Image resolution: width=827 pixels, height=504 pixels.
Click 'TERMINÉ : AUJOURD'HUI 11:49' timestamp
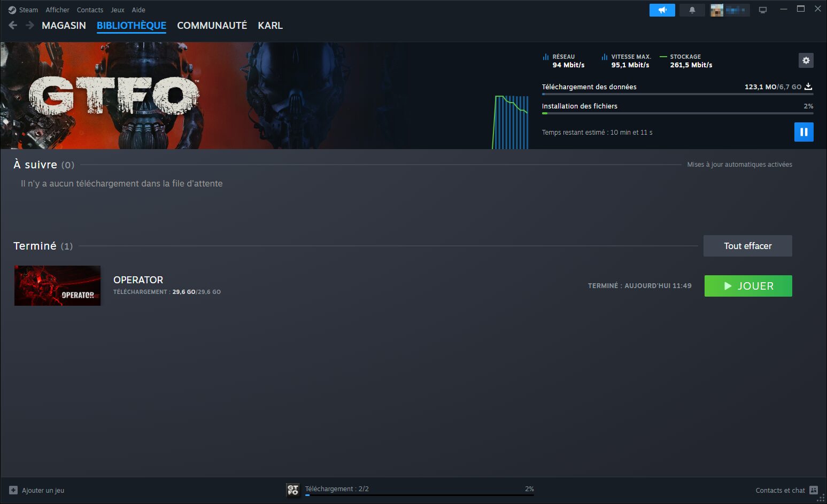click(x=639, y=286)
